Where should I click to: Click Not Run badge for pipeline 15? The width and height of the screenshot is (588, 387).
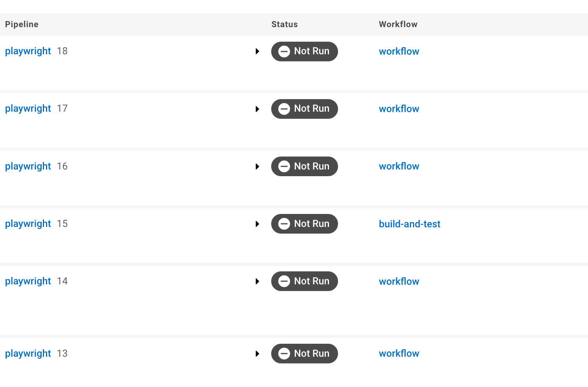304,224
